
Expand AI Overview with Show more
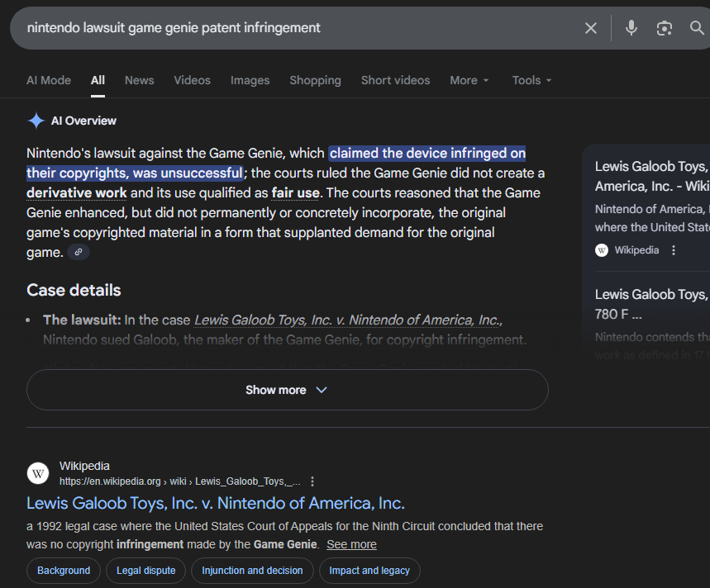(x=288, y=390)
